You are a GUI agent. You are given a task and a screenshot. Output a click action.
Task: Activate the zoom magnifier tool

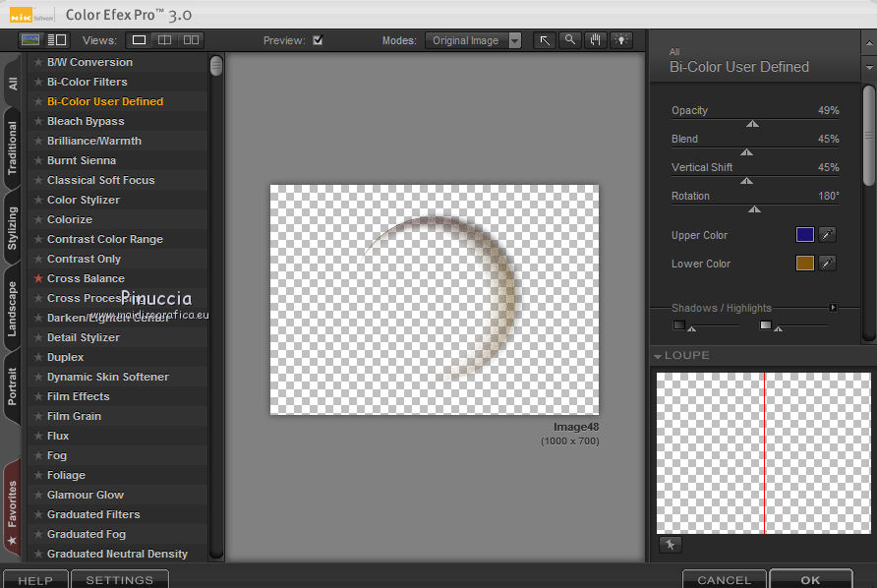pos(570,40)
